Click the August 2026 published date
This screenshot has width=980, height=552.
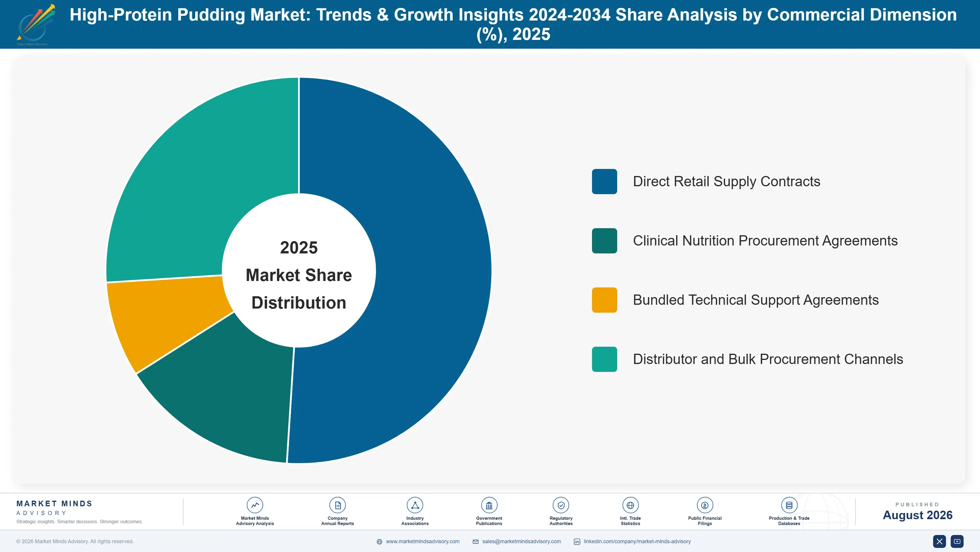coord(918,515)
